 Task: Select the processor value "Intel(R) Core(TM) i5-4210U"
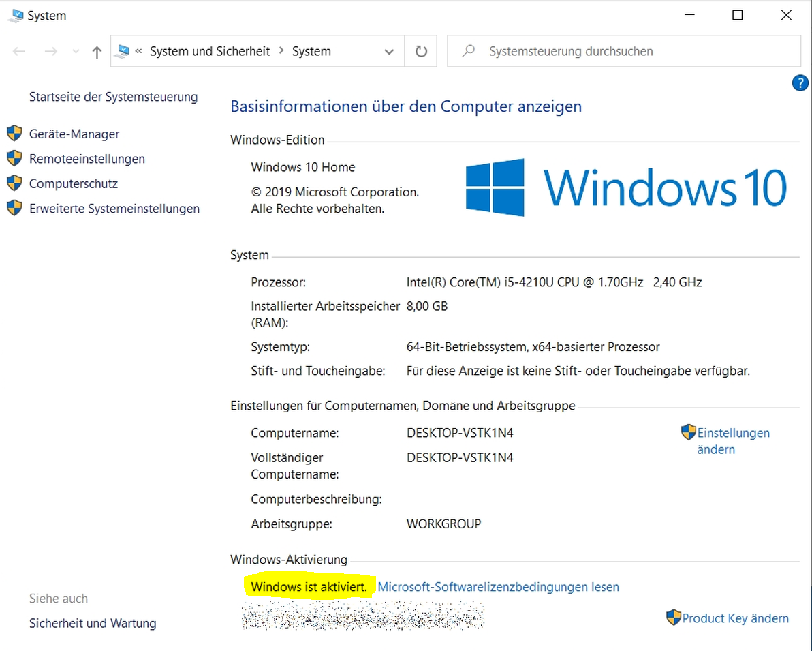481,282
